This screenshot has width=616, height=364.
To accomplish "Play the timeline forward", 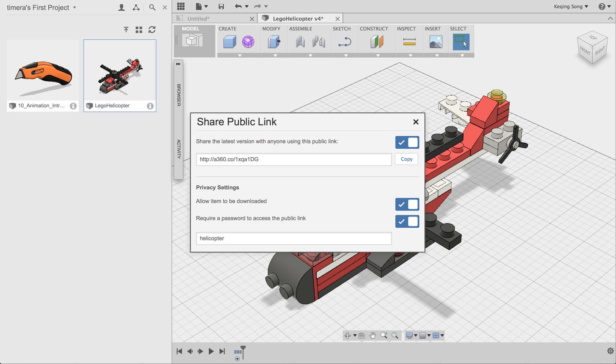I will point(211,351).
